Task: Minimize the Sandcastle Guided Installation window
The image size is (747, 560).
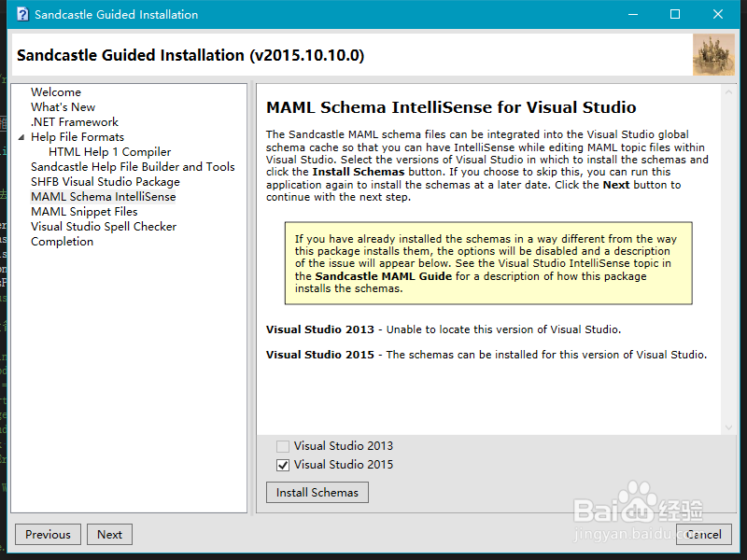Action: tap(633, 14)
